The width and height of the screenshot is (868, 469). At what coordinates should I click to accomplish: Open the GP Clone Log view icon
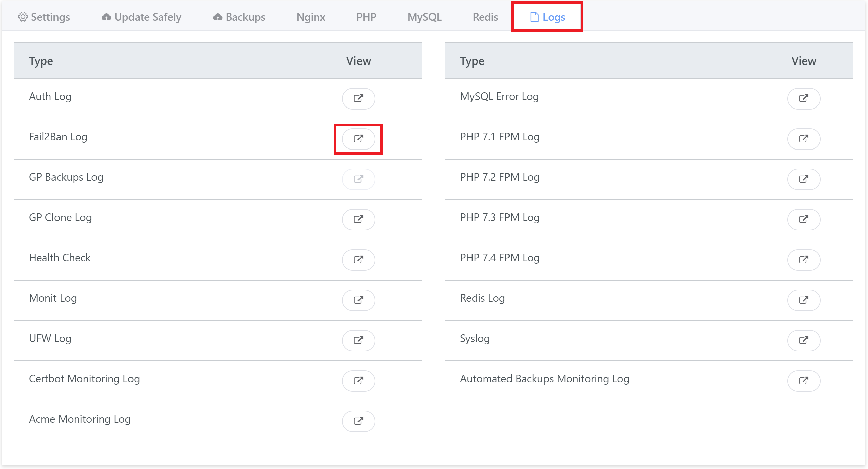[x=358, y=219]
